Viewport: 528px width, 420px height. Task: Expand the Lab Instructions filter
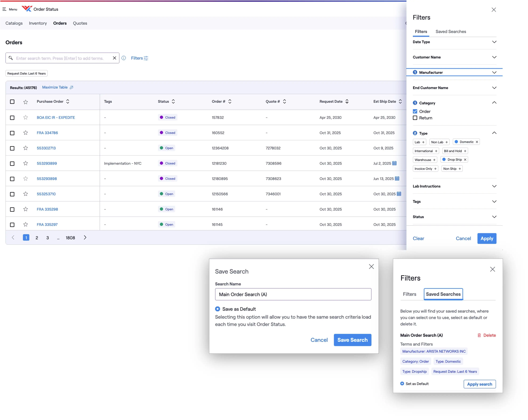(494, 186)
